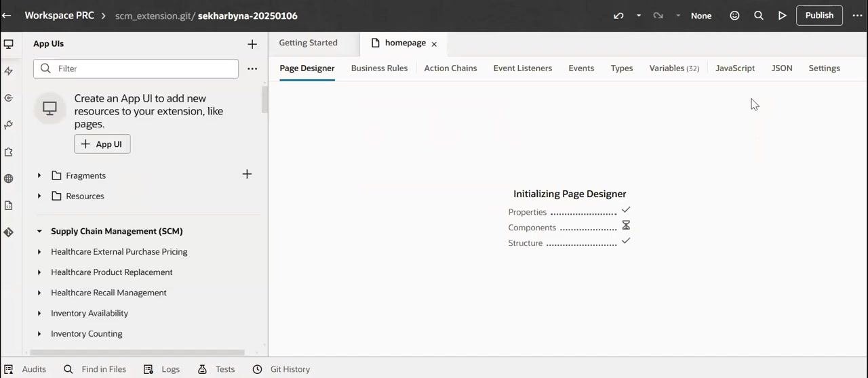This screenshot has width=868, height=378.
Task: Click the Redo icon in header
Action: click(658, 16)
